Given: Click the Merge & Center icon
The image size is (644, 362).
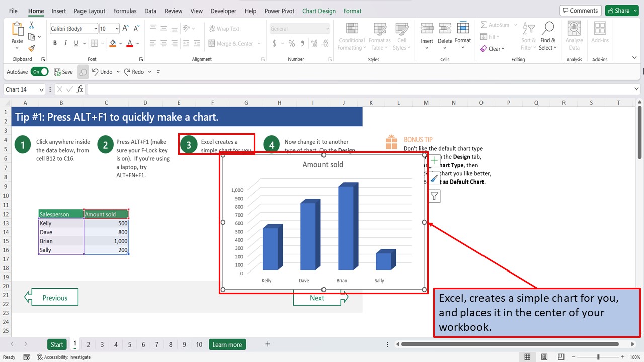Looking at the screenshot, I should click(232, 44).
